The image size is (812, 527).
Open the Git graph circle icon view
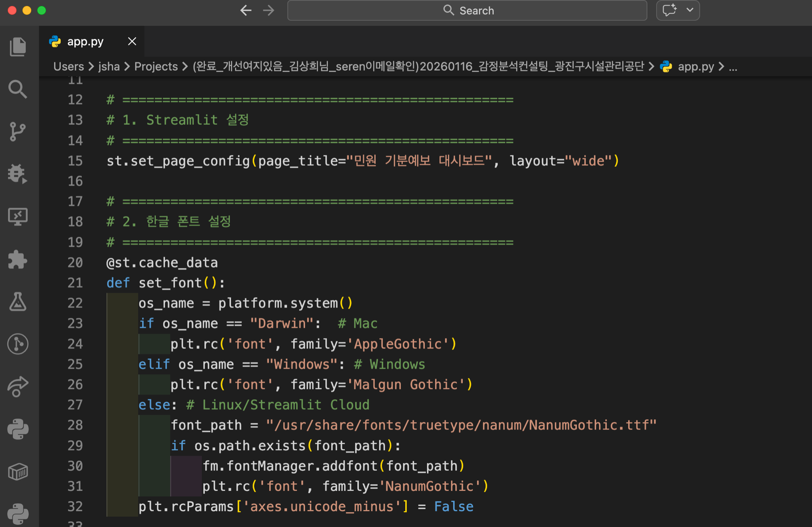coord(18,344)
